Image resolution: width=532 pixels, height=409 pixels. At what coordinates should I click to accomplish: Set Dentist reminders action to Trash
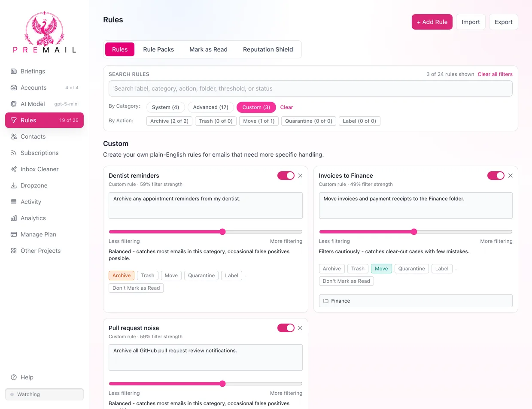148,276
